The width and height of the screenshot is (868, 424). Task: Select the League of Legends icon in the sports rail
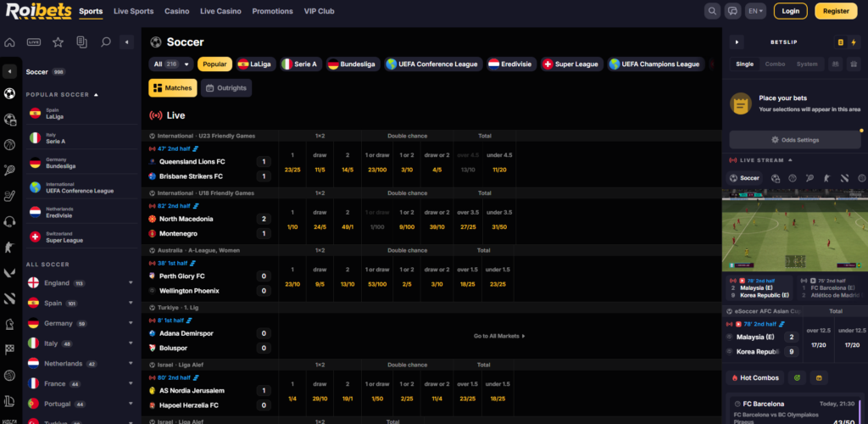tap(9, 401)
